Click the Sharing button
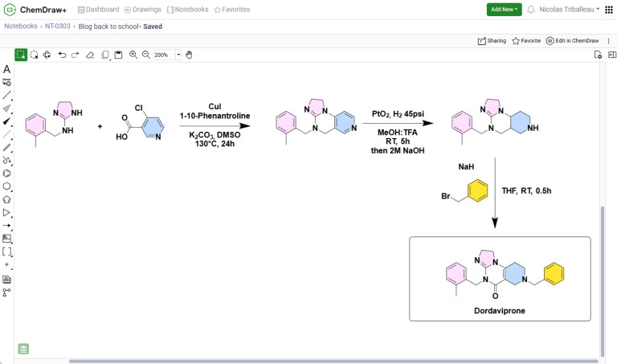This screenshot has height=364, width=617. (x=492, y=40)
